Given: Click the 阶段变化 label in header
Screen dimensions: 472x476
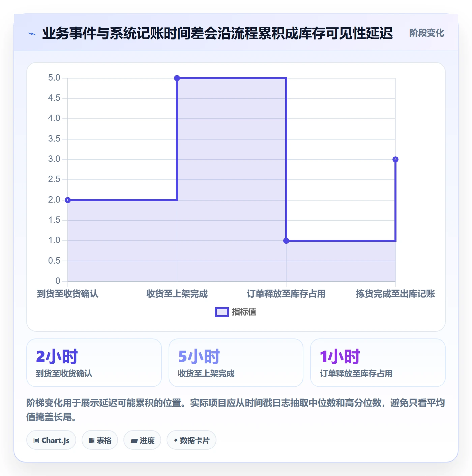Looking at the screenshot, I should (426, 33).
